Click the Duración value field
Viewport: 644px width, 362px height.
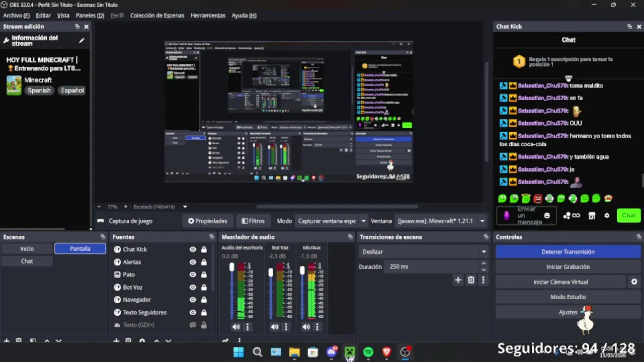click(433, 267)
